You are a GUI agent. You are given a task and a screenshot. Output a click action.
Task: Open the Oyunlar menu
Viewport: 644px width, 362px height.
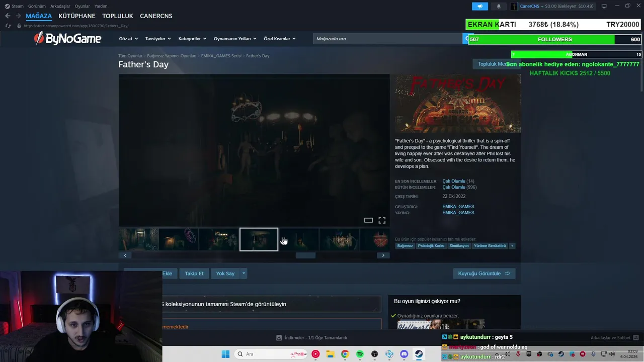pyautogui.click(x=83, y=6)
